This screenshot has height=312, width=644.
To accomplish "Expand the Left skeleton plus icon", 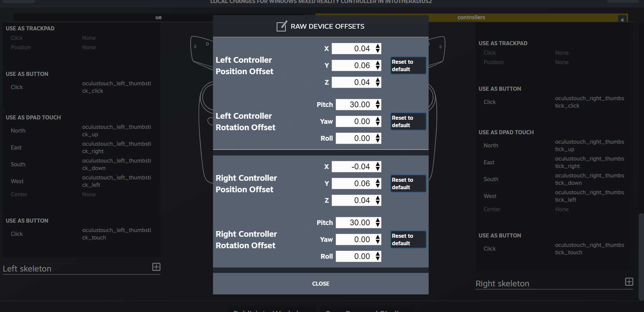I will (x=156, y=267).
